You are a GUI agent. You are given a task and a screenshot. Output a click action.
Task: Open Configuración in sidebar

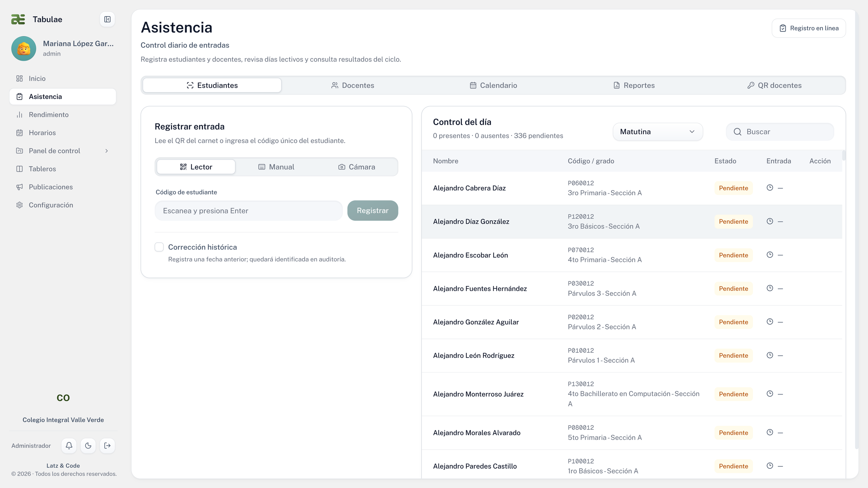[x=63, y=205]
